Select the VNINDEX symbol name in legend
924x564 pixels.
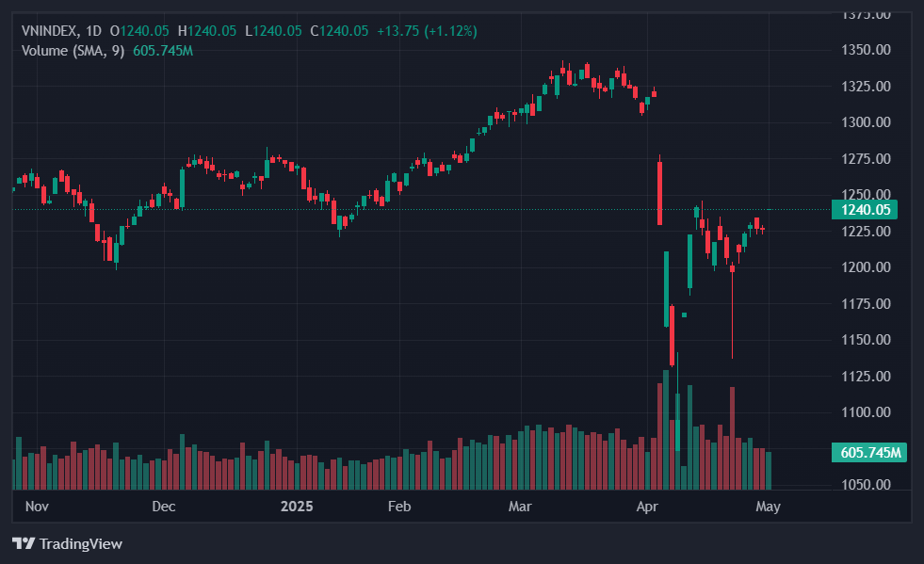point(50,31)
